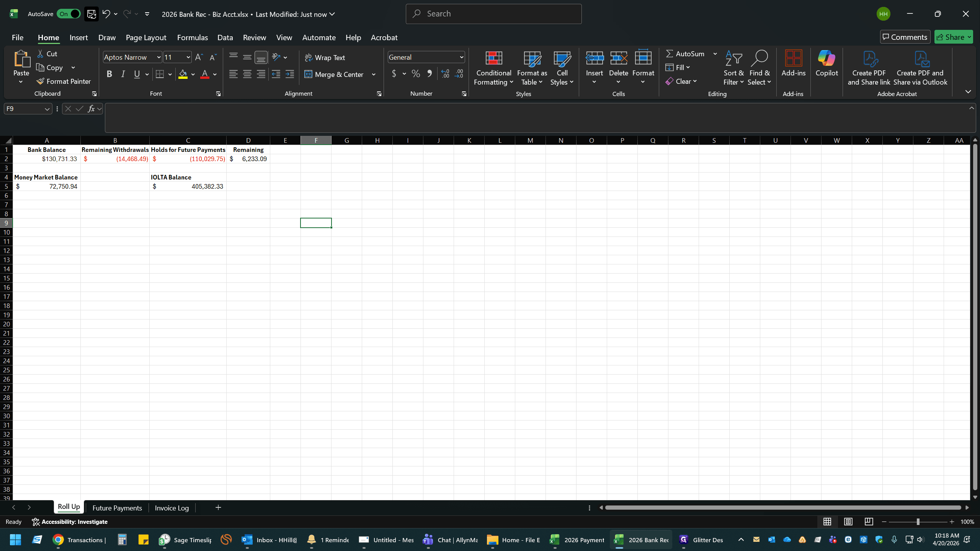Switch to Future Payments sheet
Viewport: 980px width, 551px height.
[117, 508]
